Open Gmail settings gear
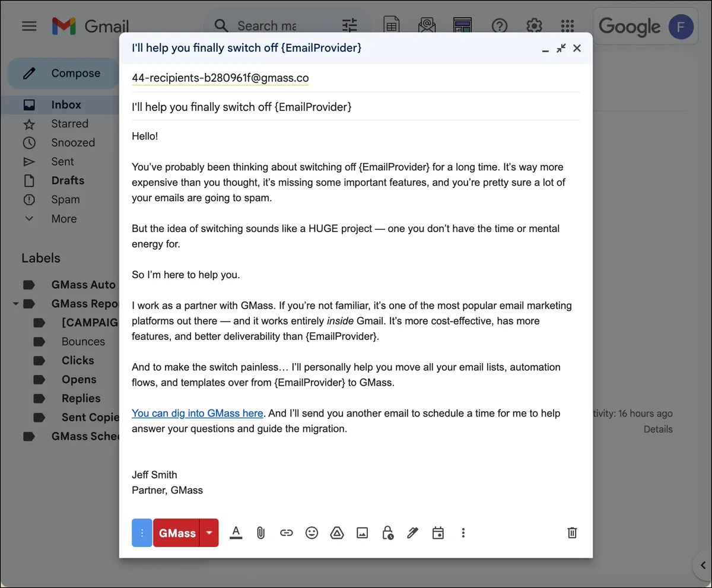Screen dimensions: 712x588 pos(534,26)
